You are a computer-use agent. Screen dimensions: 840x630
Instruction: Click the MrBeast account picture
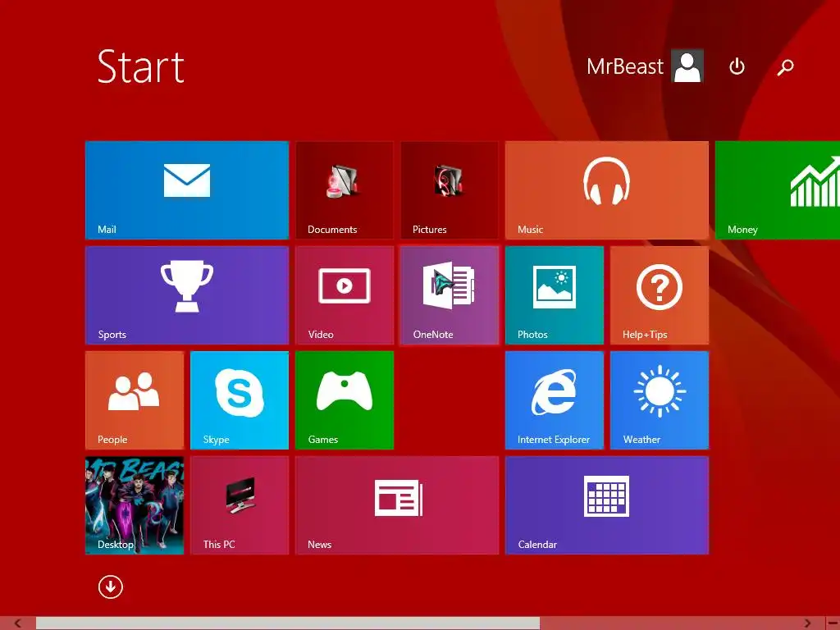coord(687,66)
